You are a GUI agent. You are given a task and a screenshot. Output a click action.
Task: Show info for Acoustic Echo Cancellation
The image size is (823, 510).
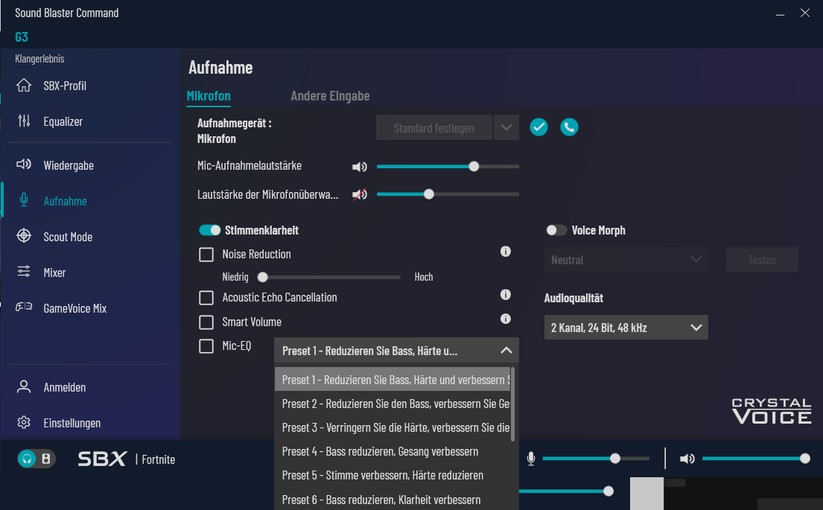coord(505,295)
